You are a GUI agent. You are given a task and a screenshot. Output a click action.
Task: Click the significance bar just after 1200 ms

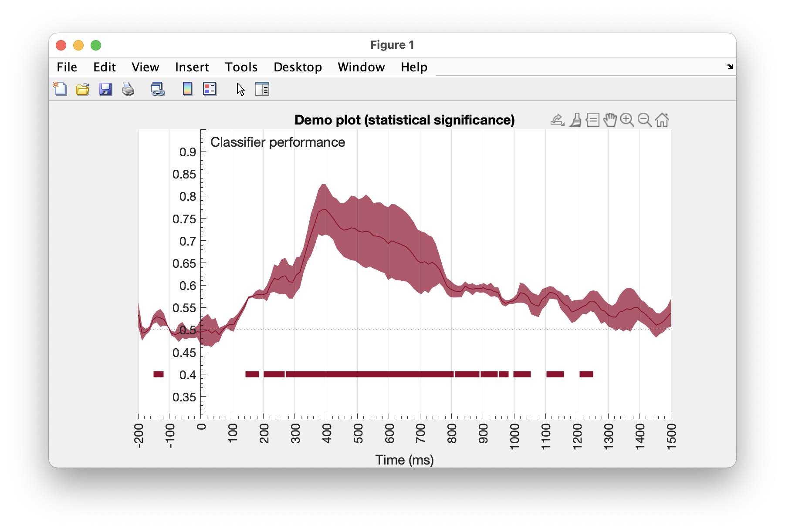[586, 374]
